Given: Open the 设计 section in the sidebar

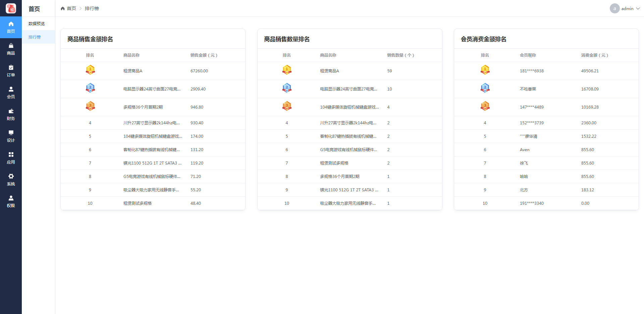Looking at the screenshot, I should (x=11, y=136).
